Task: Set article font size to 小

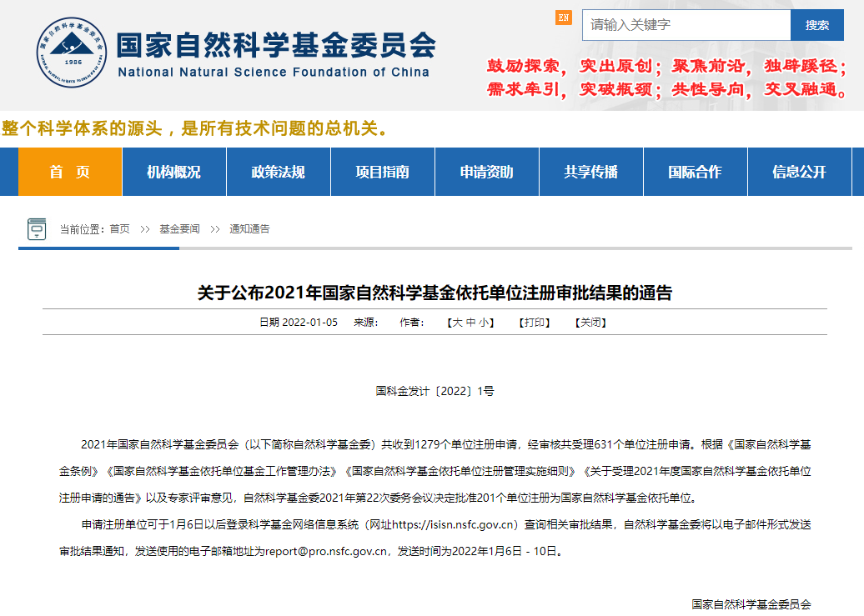Action: click(485, 323)
